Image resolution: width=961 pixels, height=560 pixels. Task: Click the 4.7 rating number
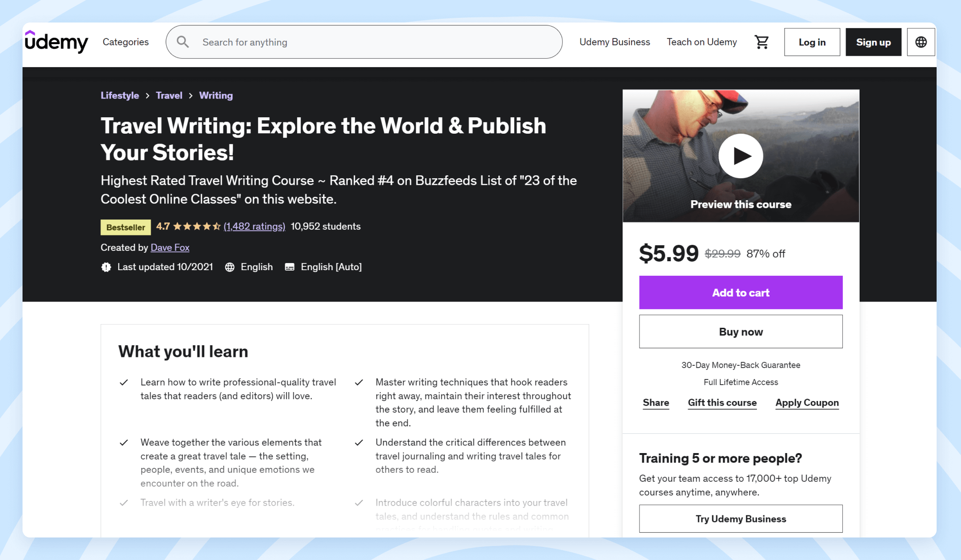(163, 227)
